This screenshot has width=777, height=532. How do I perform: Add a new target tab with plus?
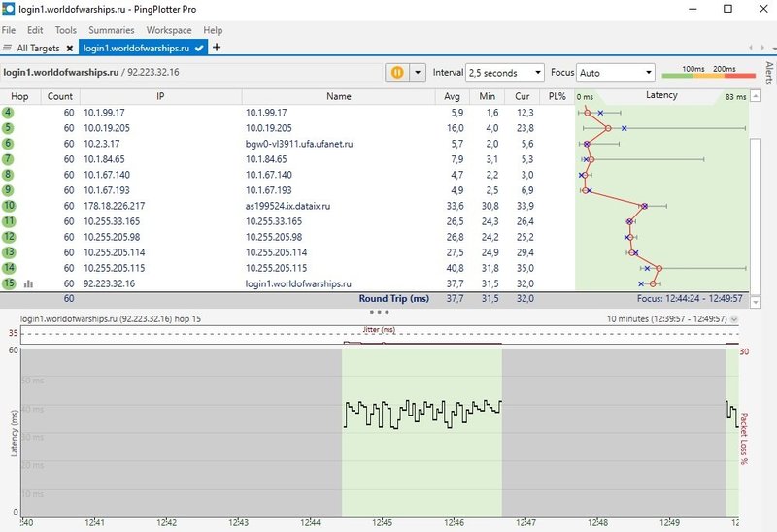coord(217,48)
